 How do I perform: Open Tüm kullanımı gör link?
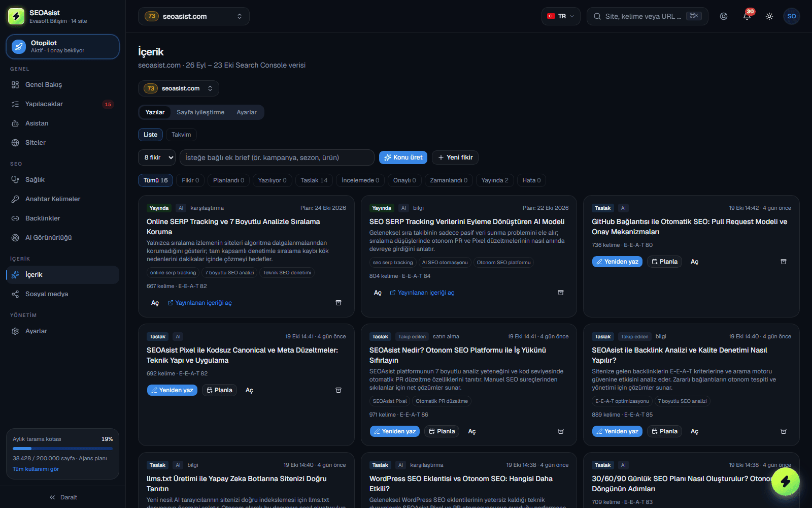tap(36, 469)
